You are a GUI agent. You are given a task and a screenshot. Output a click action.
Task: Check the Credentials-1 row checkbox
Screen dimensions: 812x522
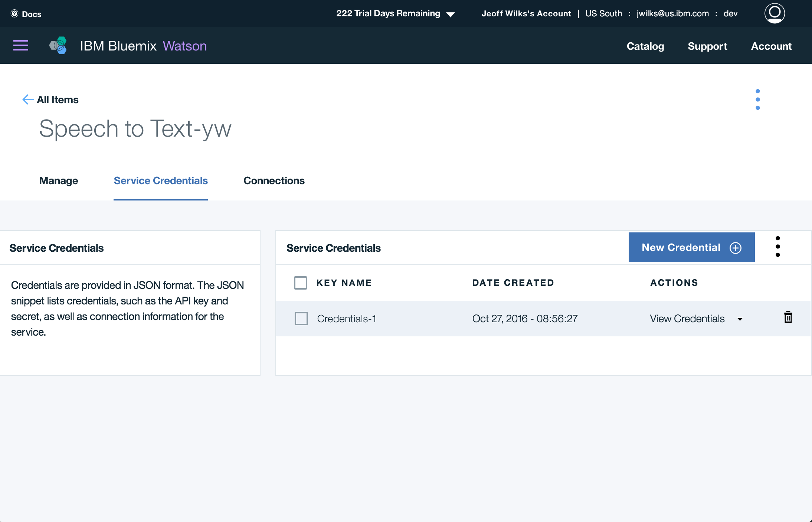click(x=301, y=319)
